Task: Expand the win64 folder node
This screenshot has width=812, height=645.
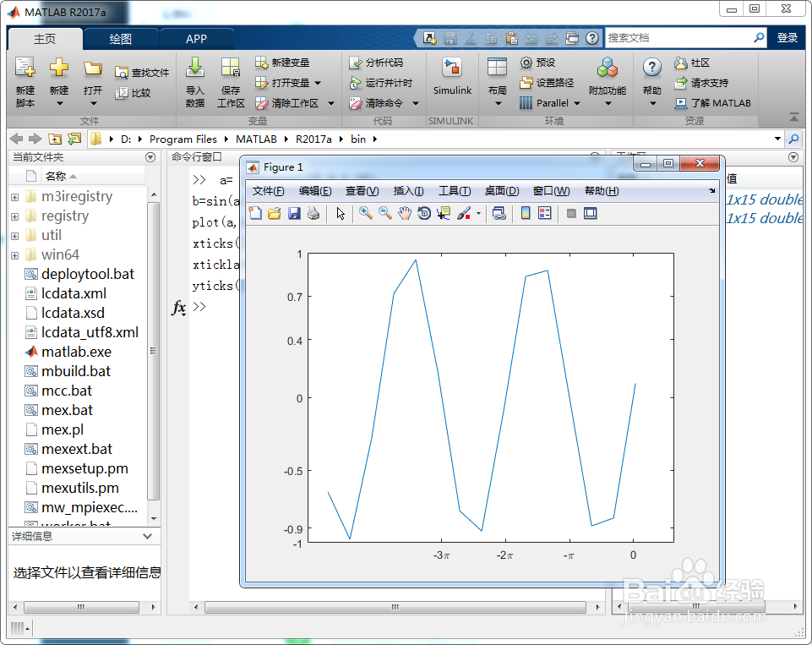Action: (15, 255)
